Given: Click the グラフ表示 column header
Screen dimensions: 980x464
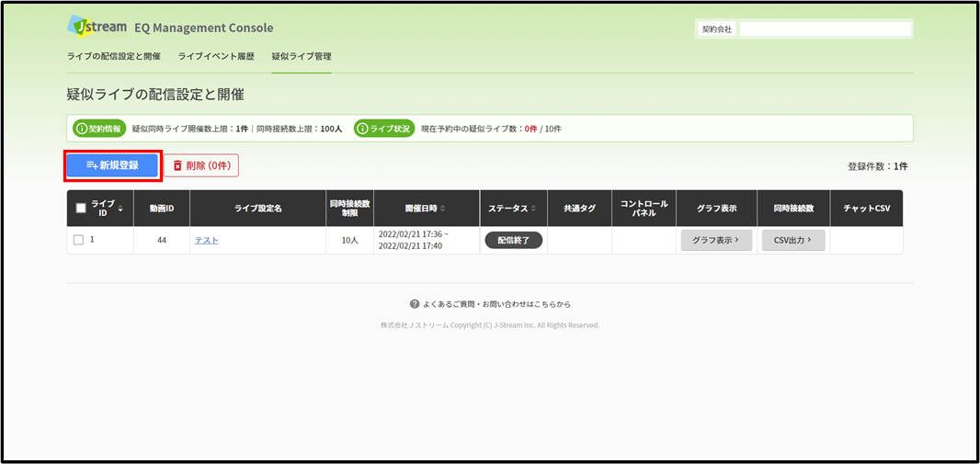Looking at the screenshot, I should pyautogui.click(x=716, y=208).
